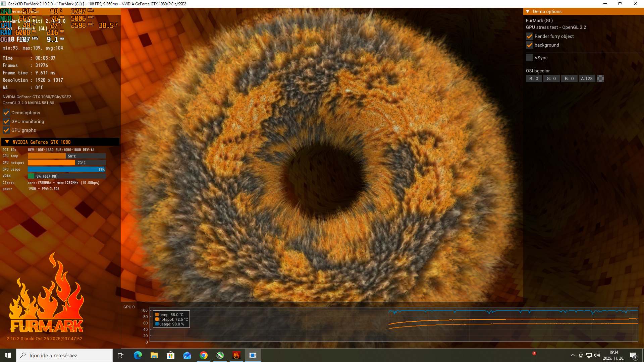Uncheck the Render furry object checkbox
Viewport: 644px width, 362px height.
[x=530, y=36]
